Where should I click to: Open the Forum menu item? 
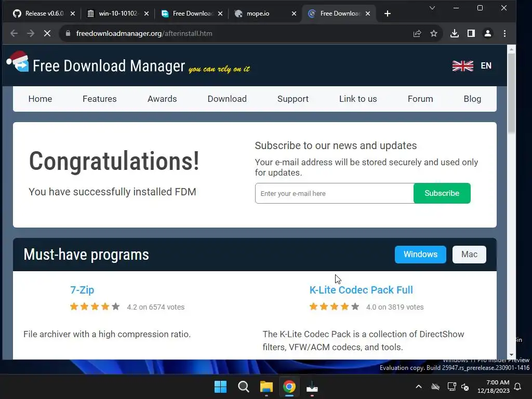point(420,99)
